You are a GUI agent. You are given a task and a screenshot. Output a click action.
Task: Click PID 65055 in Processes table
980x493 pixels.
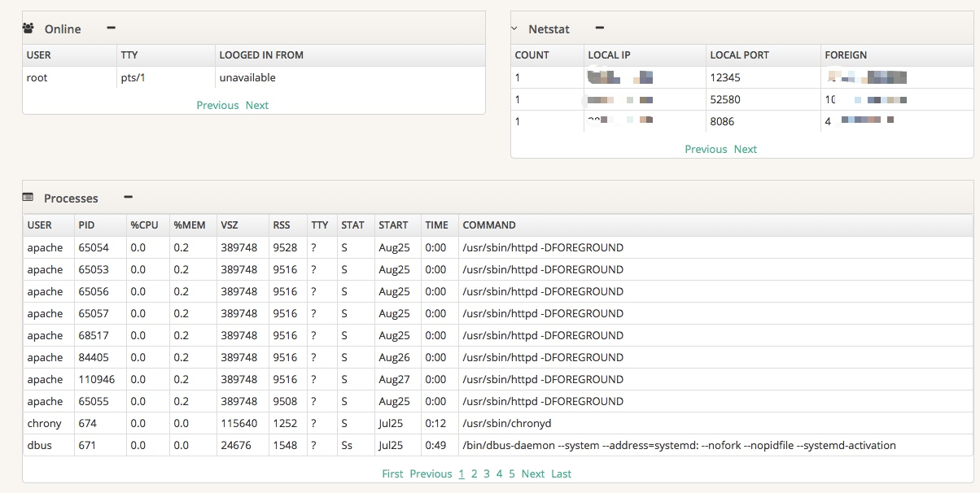(100, 401)
